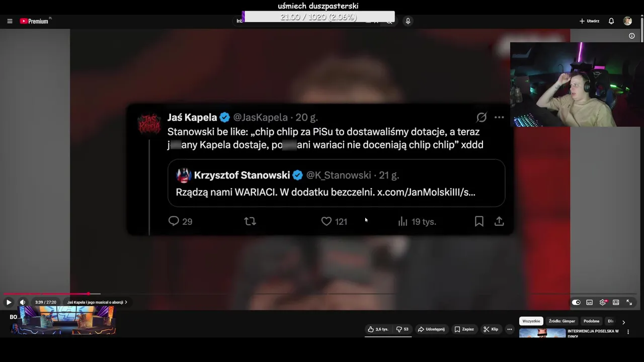Toggle the autoplay switch

[576, 302]
